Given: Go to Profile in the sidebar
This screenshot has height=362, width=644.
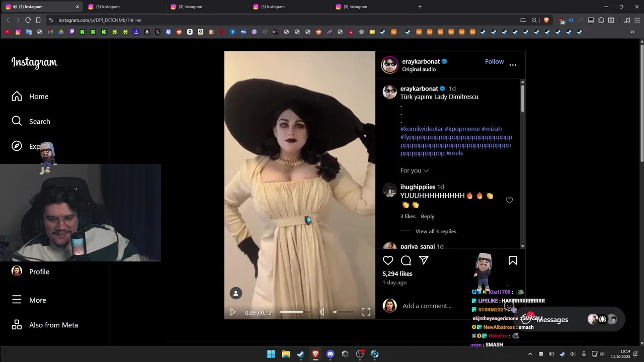Looking at the screenshot, I should click(31, 271).
